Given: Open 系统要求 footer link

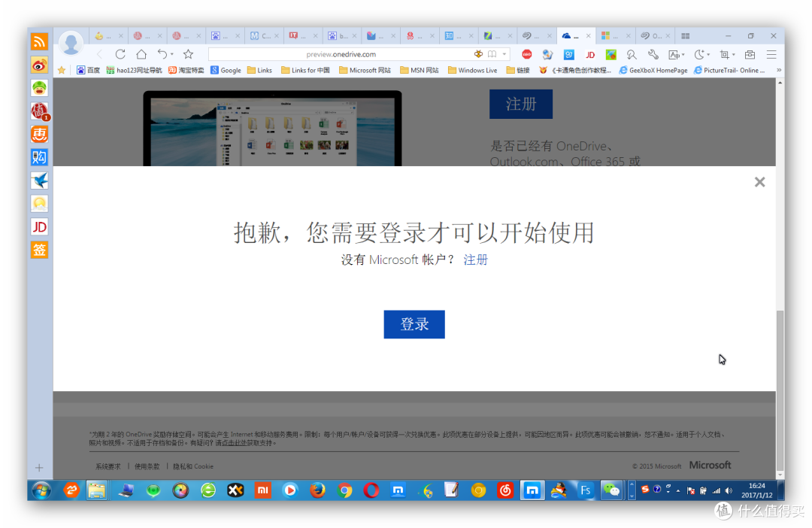Looking at the screenshot, I should coord(108,466).
